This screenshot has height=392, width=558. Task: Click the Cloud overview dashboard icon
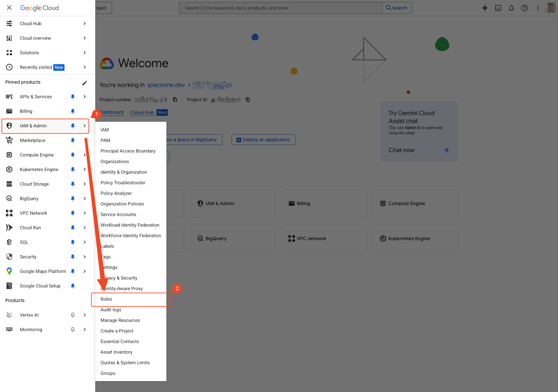pos(9,38)
